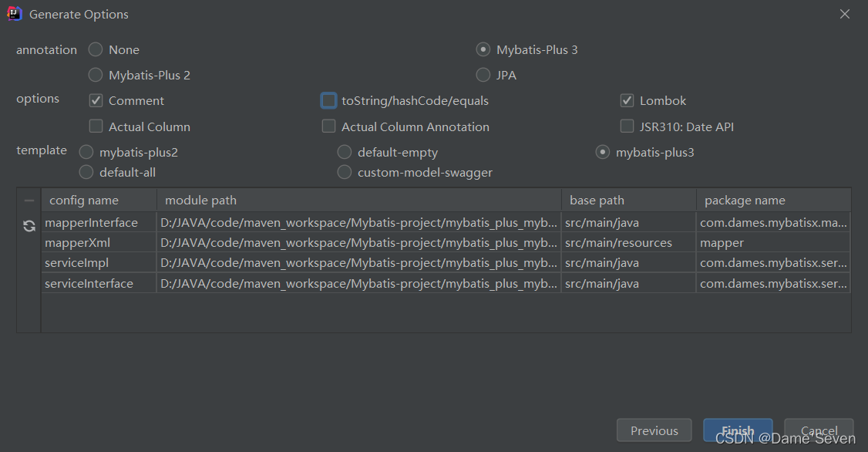Select the mapperXml config name cell
868x452 pixels.
click(x=99, y=243)
